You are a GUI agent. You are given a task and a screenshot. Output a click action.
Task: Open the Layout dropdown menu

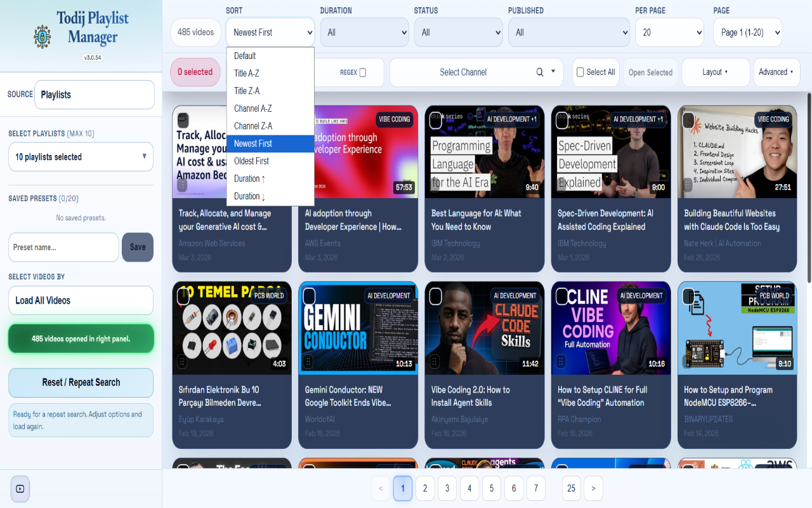716,72
